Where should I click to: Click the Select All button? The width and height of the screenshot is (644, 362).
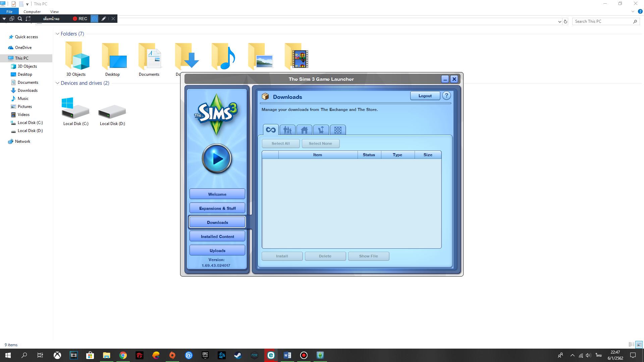(x=281, y=143)
